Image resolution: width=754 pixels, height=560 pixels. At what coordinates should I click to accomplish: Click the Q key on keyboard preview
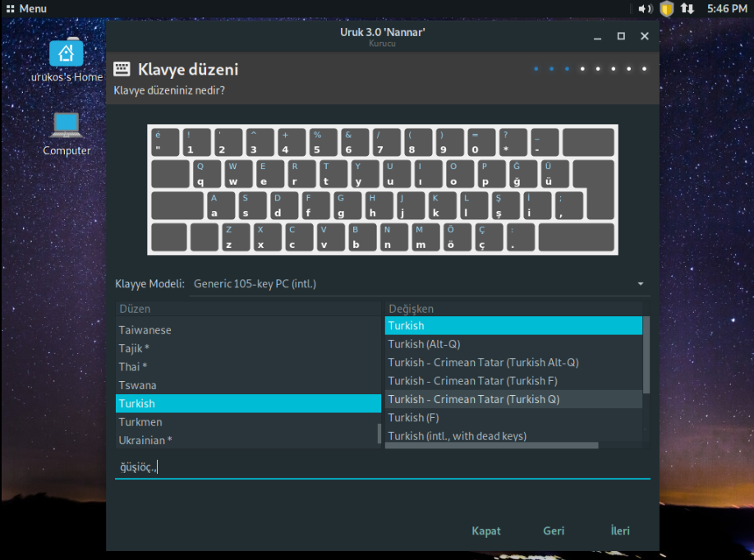point(207,173)
